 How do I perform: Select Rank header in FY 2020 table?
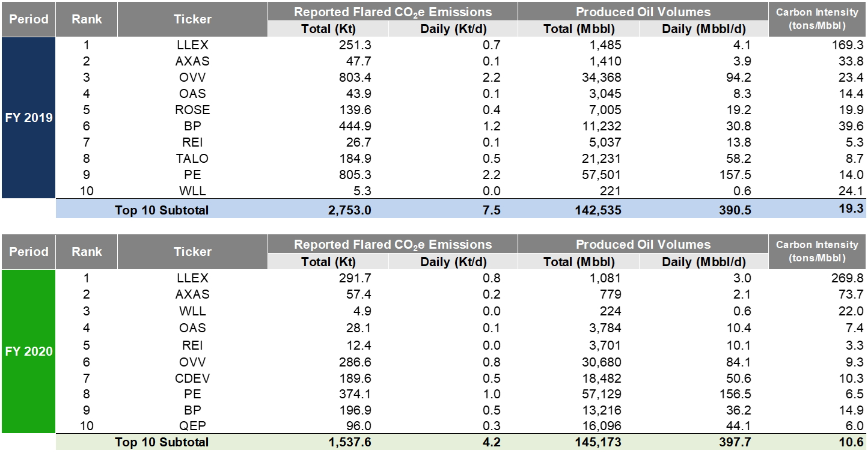87,252
